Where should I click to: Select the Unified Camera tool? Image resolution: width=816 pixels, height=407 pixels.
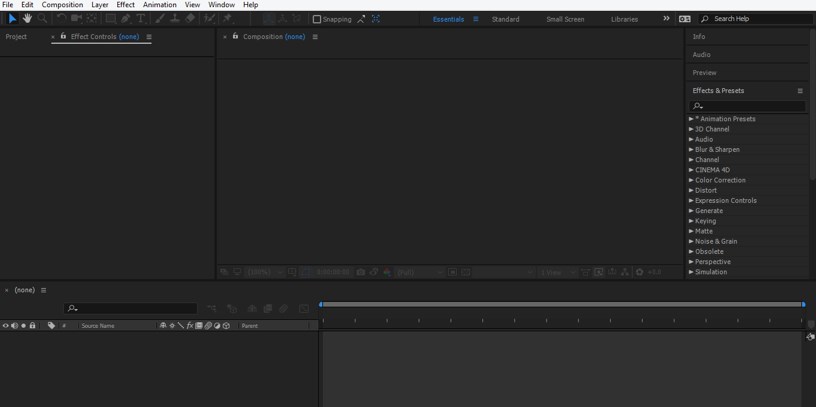click(76, 19)
